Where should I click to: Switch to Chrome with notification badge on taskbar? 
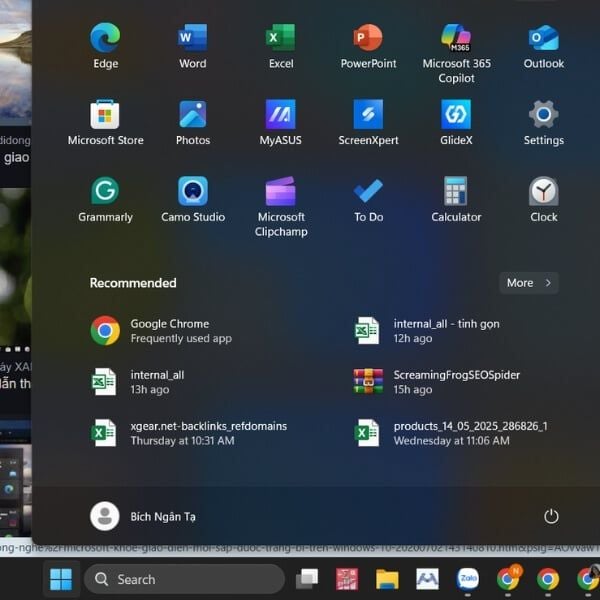click(x=508, y=579)
